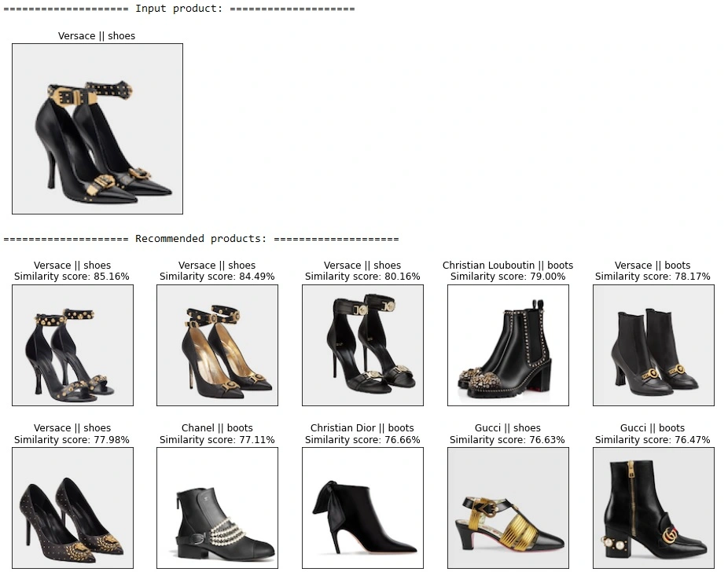
Task: Click the 'Similarity score: 76.47%' text
Action: click(x=653, y=440)
